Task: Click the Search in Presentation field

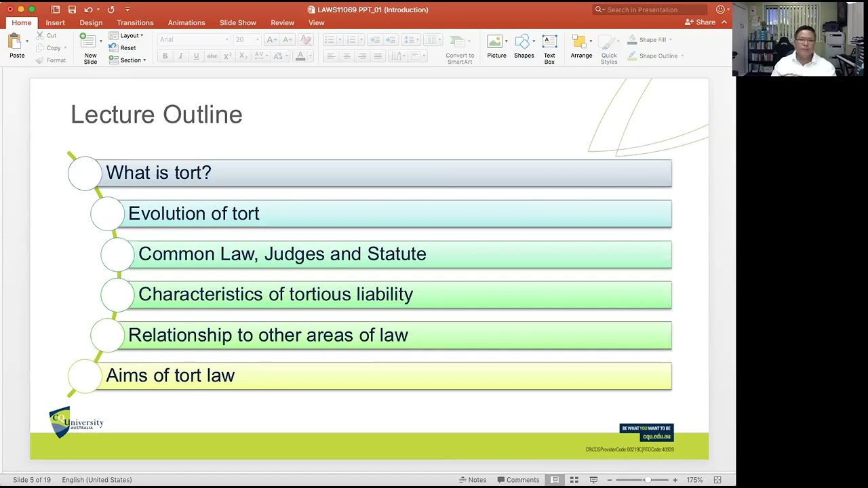Action: point(649,9)
